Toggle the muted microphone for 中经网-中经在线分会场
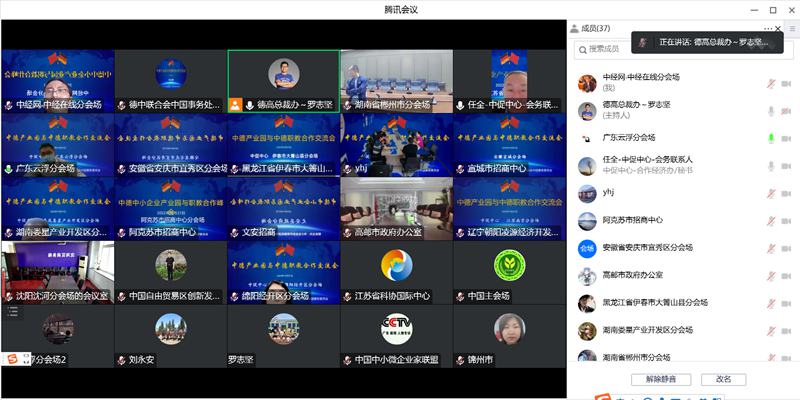 click(x=770, y=83)
